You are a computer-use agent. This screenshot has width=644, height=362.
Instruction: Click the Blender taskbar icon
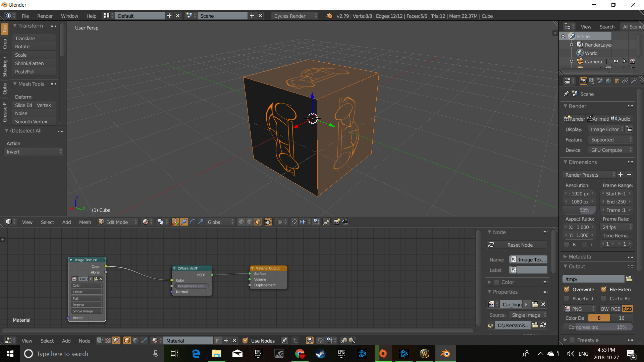click(x=445, y=354)
